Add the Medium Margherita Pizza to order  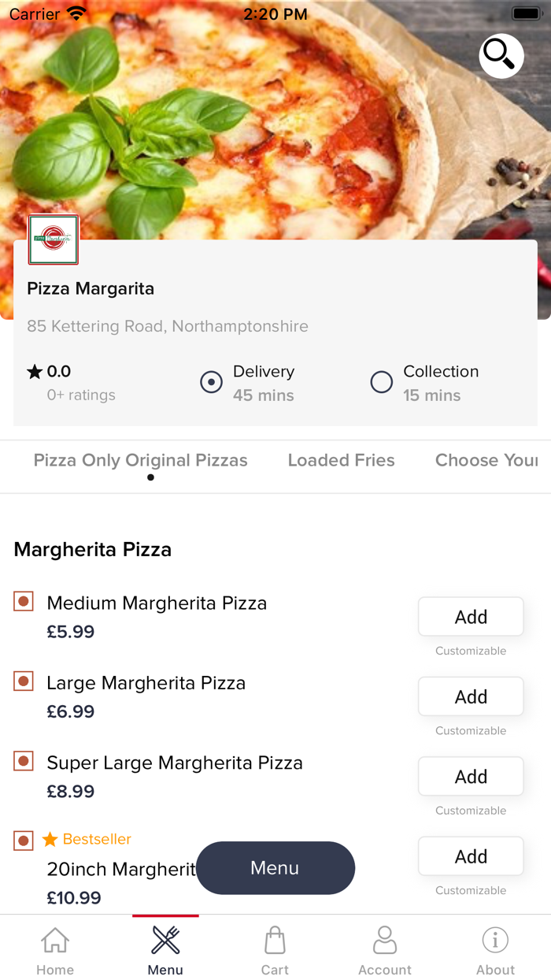click(470, 616)
